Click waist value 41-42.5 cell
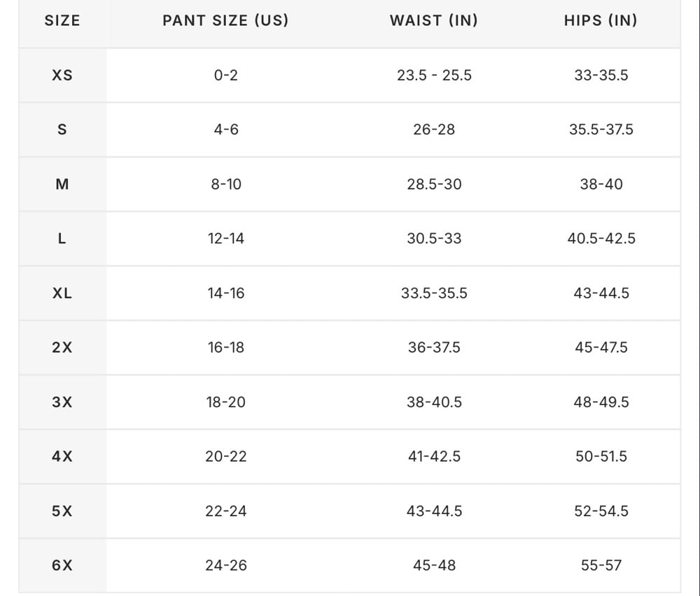 pyautogui.click(x=434, y=457)
